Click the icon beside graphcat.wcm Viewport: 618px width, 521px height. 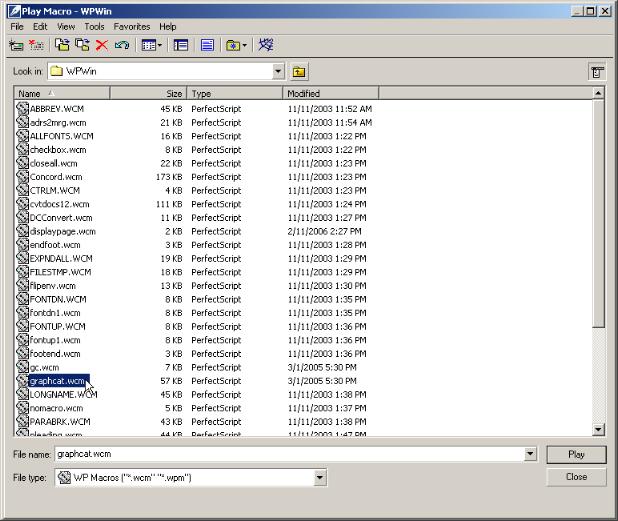click(22, 380)
